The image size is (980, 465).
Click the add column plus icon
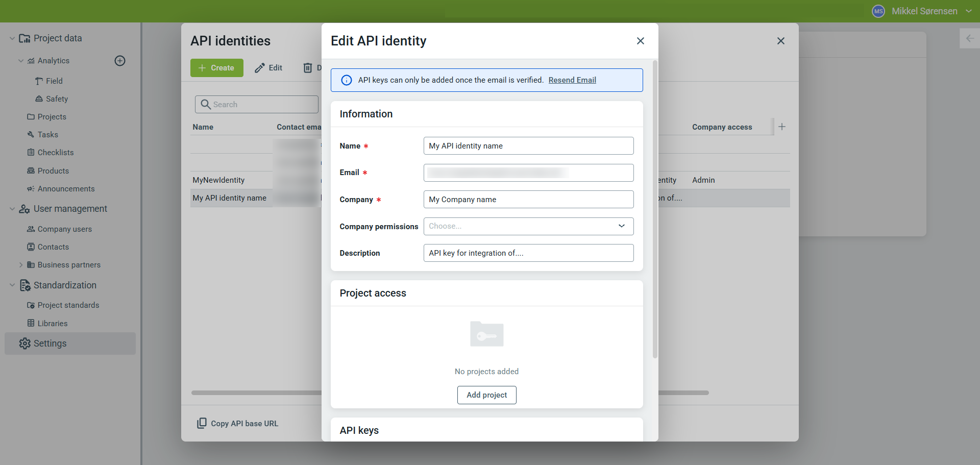click(x=782, y=127)
